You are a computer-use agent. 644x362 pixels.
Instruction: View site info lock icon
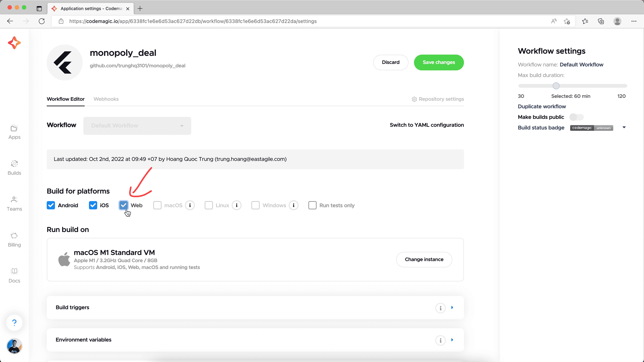[x=61, y=21]
